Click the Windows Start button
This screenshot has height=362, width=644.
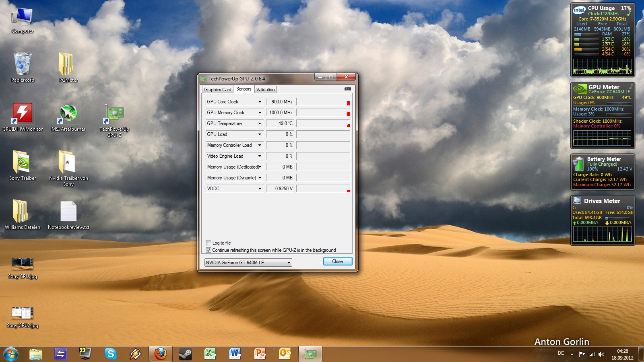tap(11, 354)
